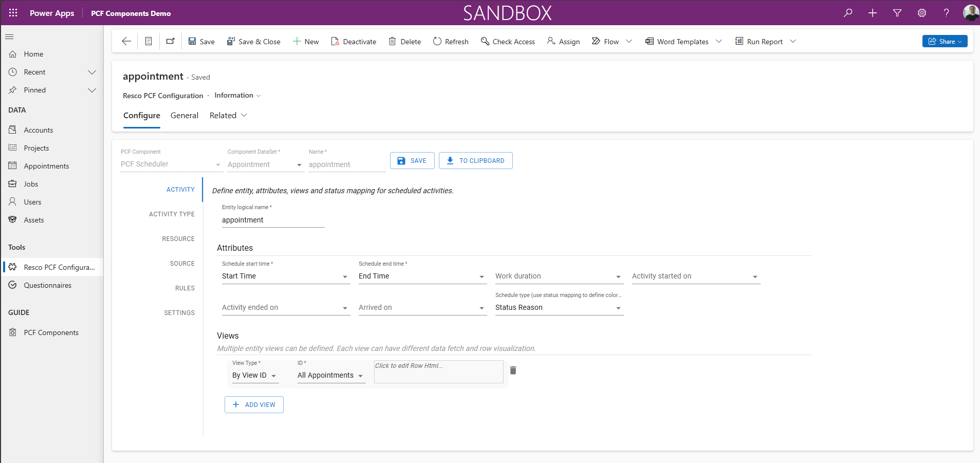Open the search magnifier in header
Viewport: 980px width, 463px height.
click(848, 13)
